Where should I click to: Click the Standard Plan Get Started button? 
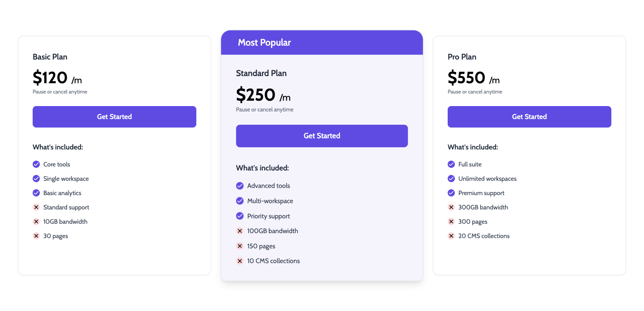point(322,136)
